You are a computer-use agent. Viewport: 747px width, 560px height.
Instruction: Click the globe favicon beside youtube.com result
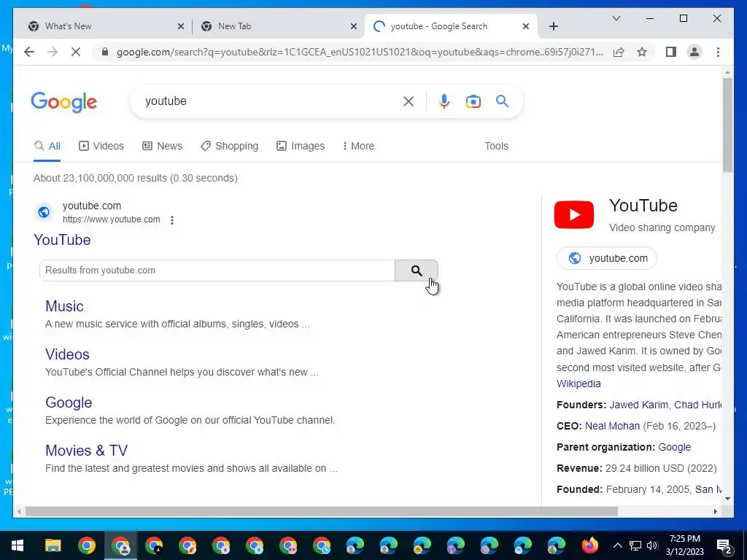pyautogui.click(x=44, y=212)
